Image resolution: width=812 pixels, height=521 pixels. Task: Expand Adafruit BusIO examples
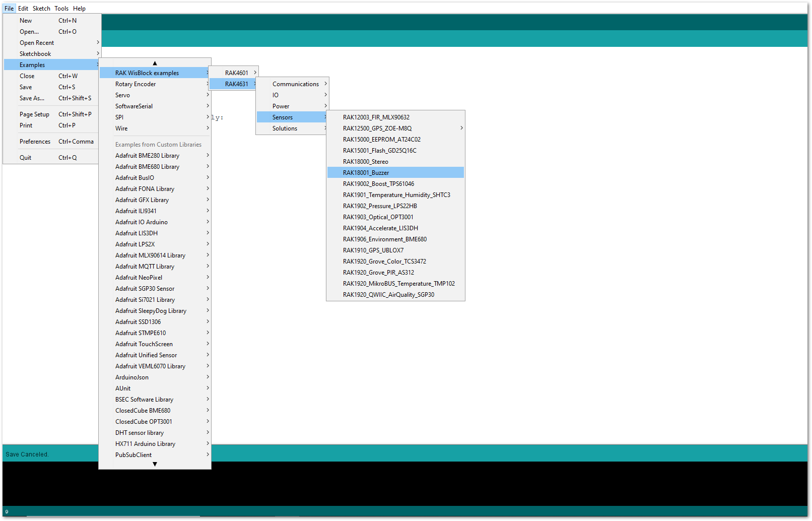click(155, 178)
